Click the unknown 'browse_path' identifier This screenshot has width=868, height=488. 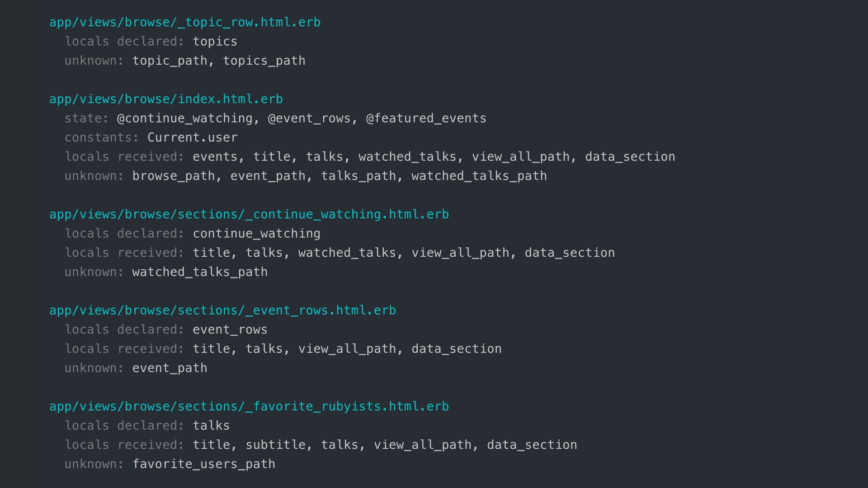(173, 176)
